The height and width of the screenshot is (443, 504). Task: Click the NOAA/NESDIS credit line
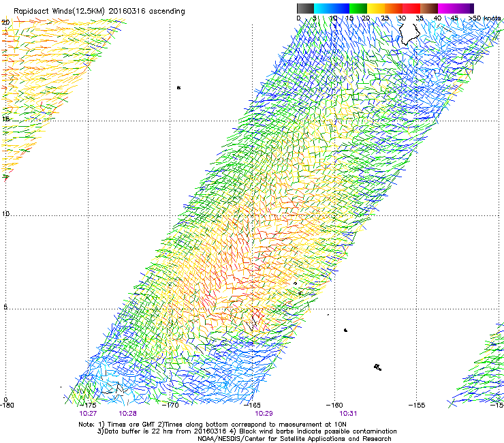click(294, 439)
